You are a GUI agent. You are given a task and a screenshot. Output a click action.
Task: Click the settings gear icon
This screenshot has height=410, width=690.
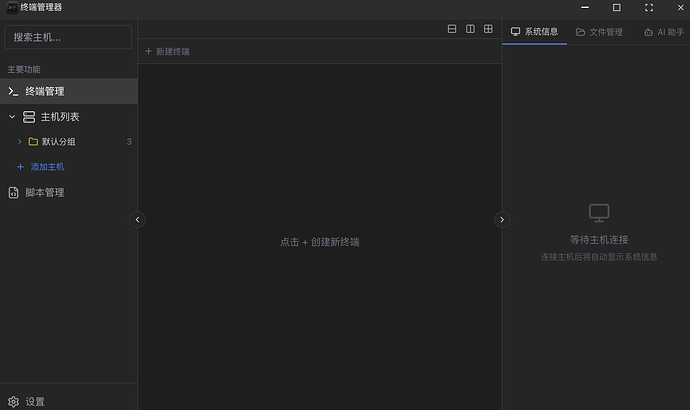[13, 401]
